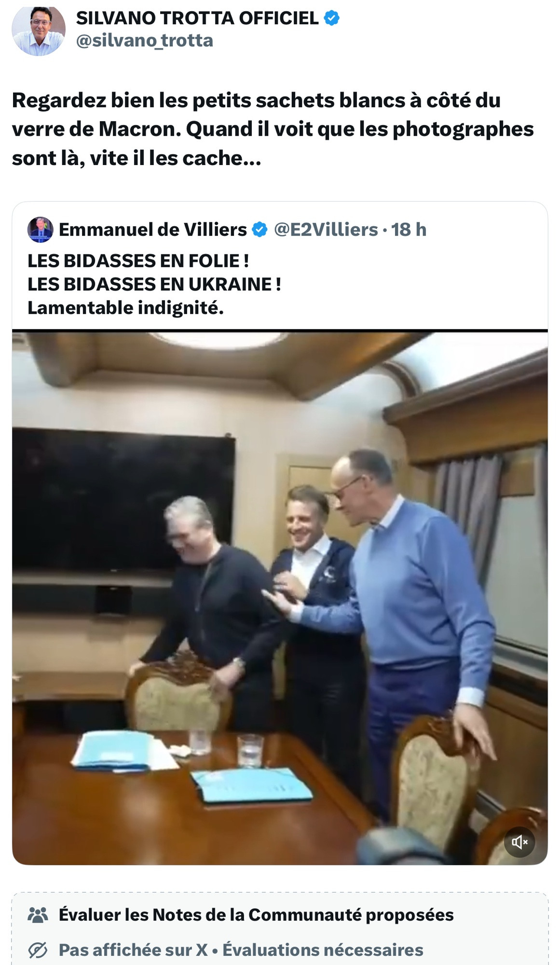The image size is (560, 965).
Task: Open the @E2Villiers handle
Action: coord(326,230)
